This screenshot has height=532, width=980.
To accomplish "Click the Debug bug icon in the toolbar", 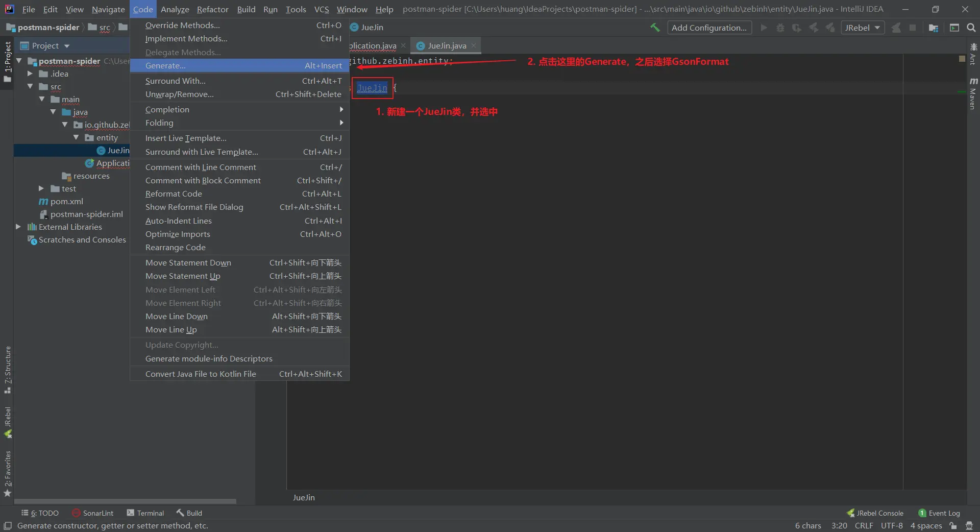I will 780,28.
